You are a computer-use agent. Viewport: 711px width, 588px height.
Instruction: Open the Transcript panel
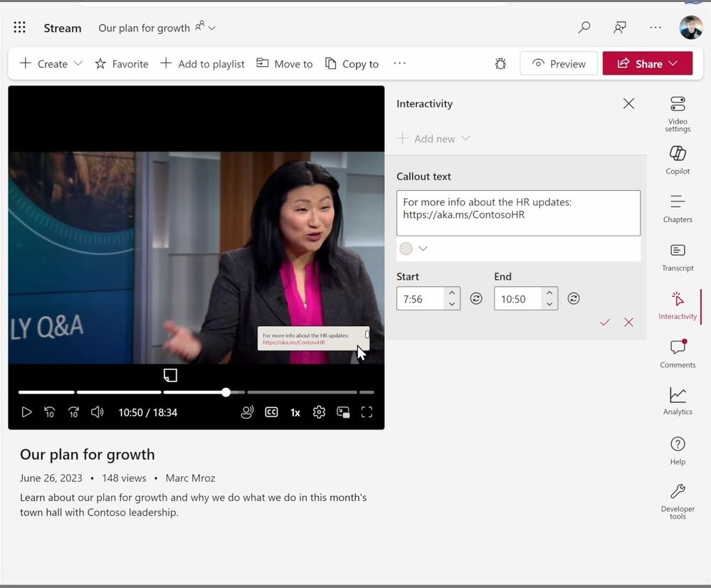point(678,256)
